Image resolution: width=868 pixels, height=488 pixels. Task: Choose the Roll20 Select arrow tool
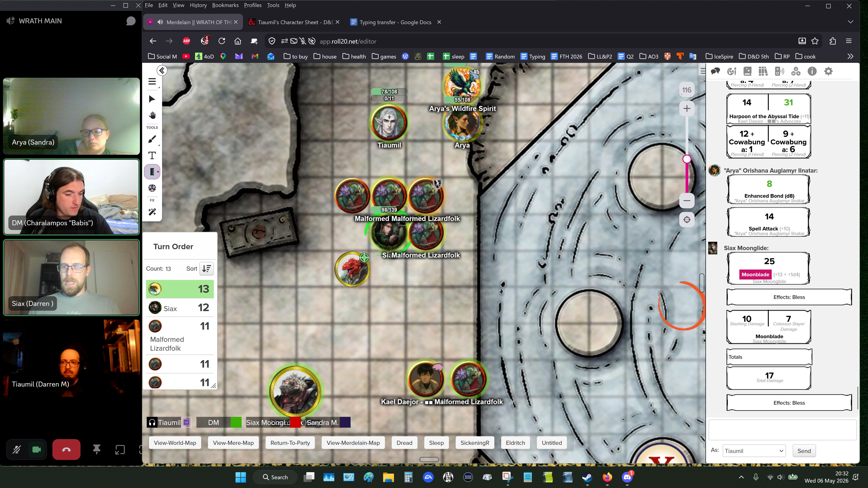coord(152,99)
